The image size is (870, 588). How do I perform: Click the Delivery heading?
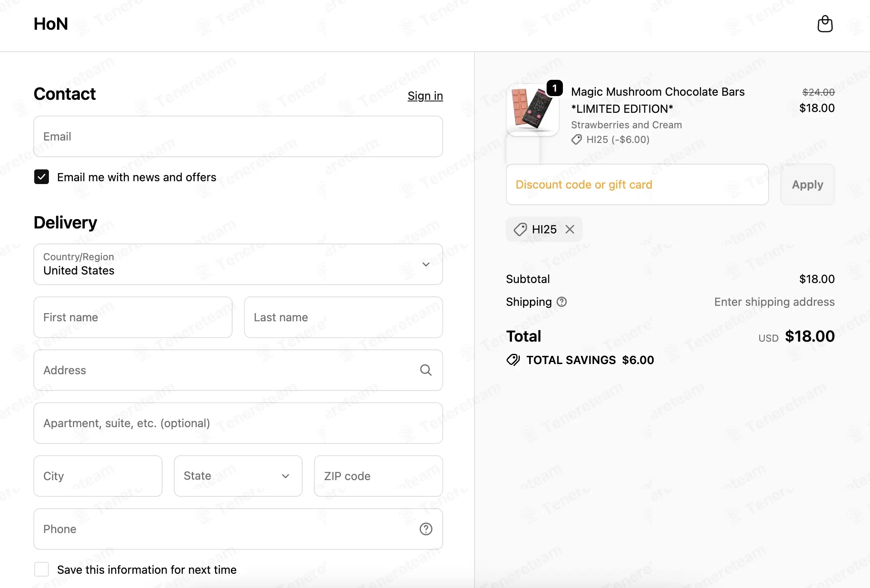[65, 223]
